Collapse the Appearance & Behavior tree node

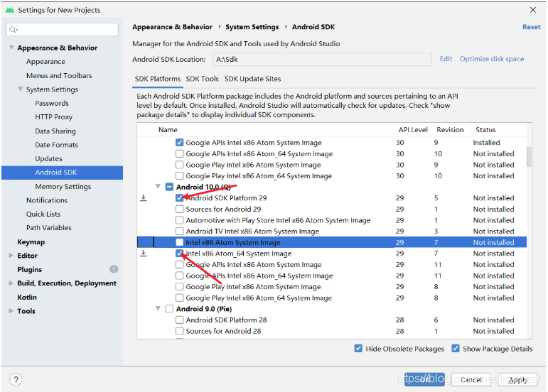11,48
